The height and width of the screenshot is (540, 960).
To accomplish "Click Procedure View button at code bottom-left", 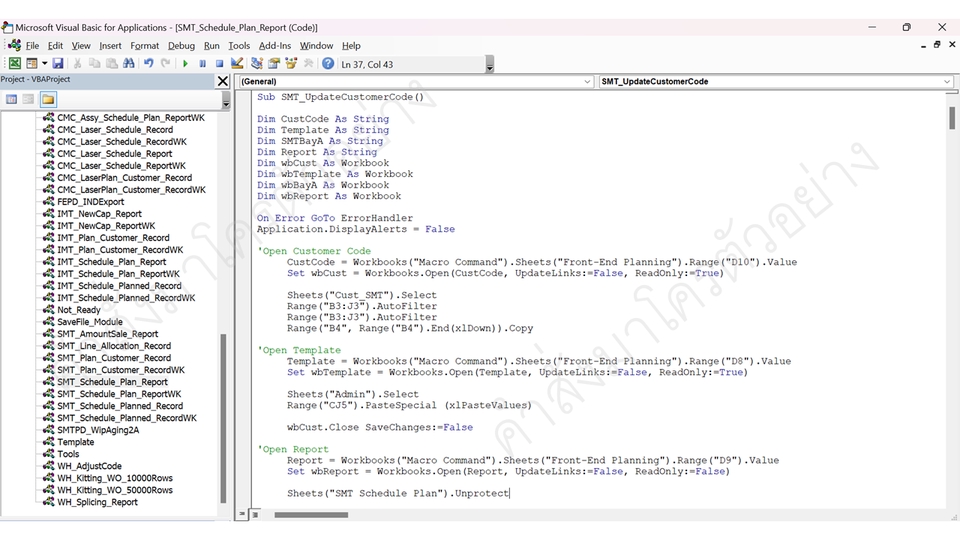I will [242, 514].
